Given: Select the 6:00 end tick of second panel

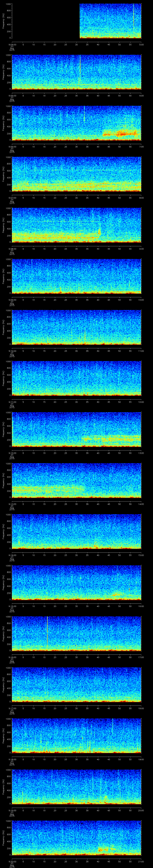Looking at the screenshot, I should 141,95.
